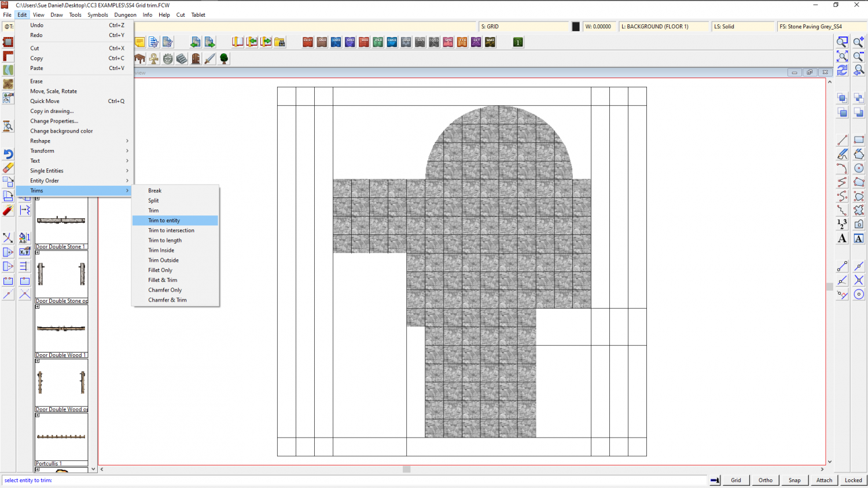Open the line style selector LS: Solid
This screenshot has height=488, width=868.
[x=743, y=27]
